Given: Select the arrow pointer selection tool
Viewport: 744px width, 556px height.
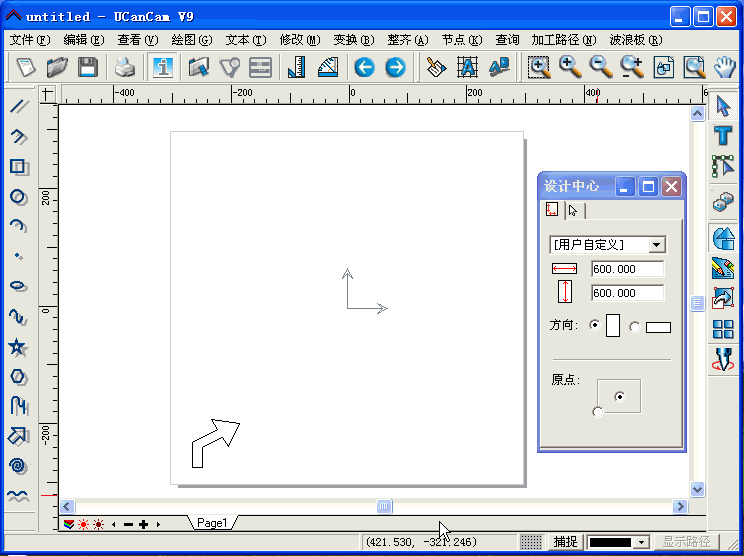Looking at the screenshot, I should point(723,106).
